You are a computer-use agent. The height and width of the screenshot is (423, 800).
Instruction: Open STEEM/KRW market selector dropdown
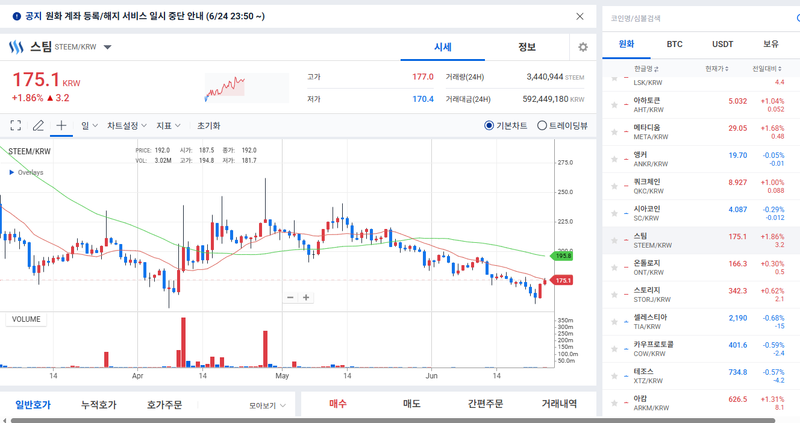pyautogui.click(x=108, y=47)
